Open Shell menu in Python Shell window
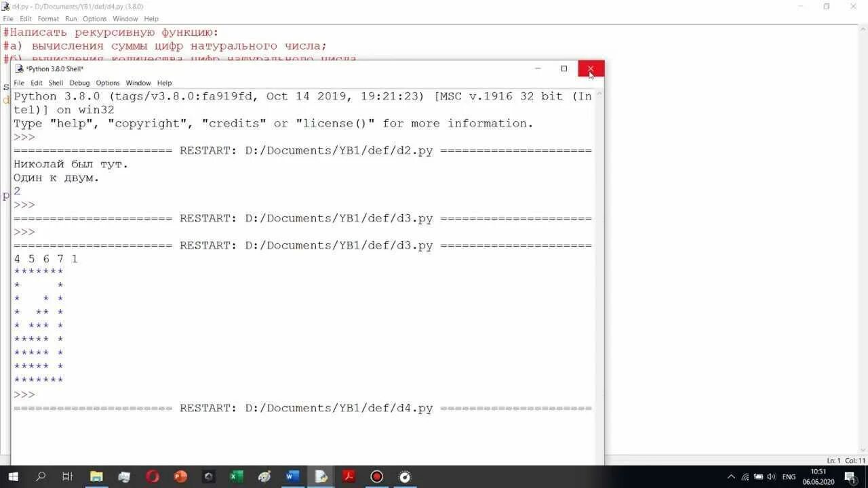868x488 pixels. click(56, 83)
